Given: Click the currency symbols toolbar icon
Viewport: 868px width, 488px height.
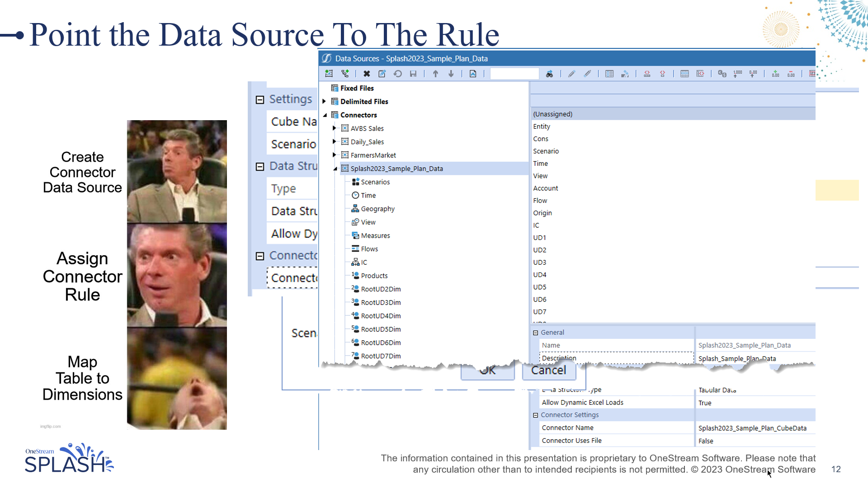Looking at the screenshot, I should tap(722, 74).
